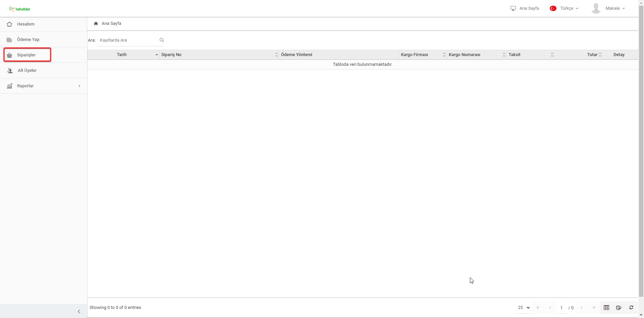
Task: Collapse the left sidebar
Action: [79, 312]
